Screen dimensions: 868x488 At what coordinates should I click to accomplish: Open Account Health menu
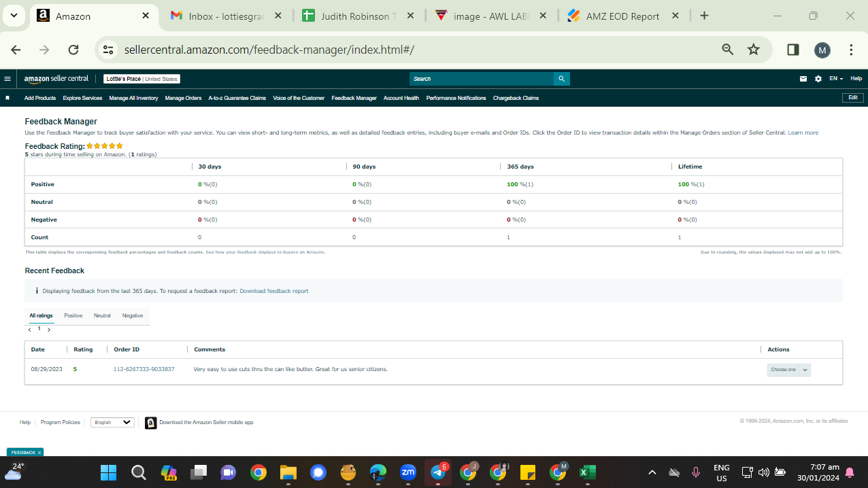[401, 98]
